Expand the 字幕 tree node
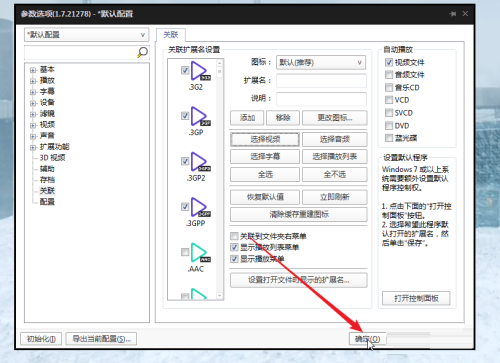Image resolution: width=500 pixels, height=363 pixels. [x=33, y=92]
